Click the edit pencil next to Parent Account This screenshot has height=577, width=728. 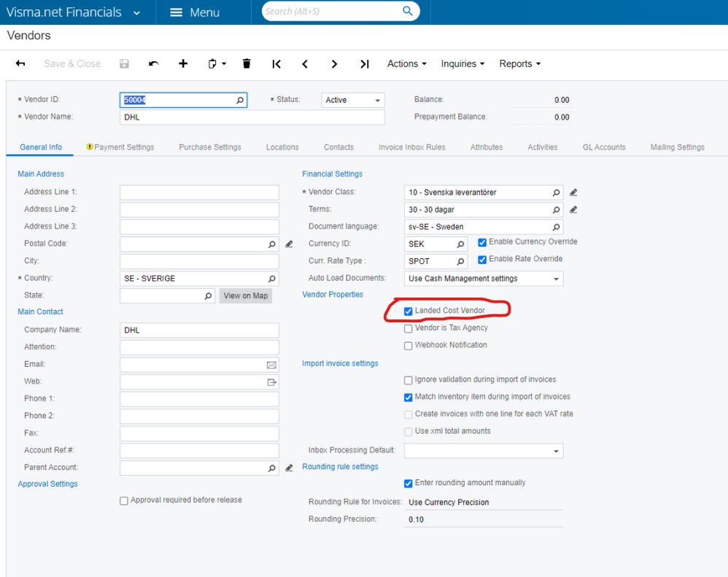click(x=289, y=468)
